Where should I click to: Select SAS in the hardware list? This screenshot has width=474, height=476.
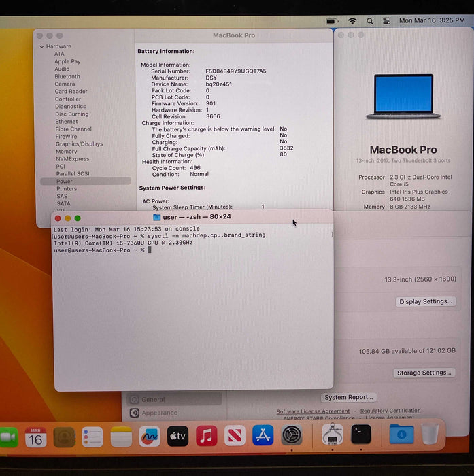62,196
